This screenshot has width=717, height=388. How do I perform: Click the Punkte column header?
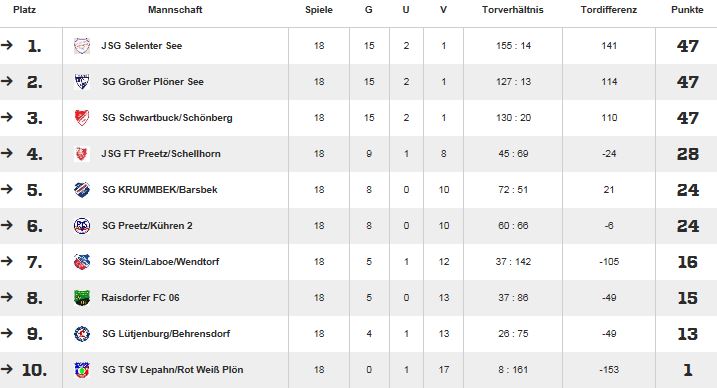coord(687,10)
